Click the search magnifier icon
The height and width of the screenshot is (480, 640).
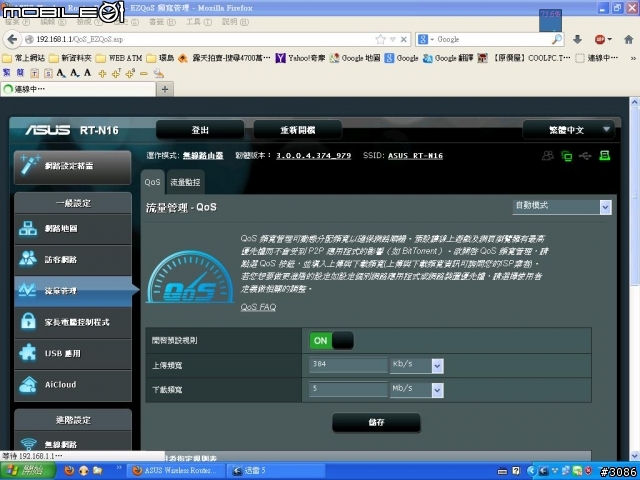point(557,39)
